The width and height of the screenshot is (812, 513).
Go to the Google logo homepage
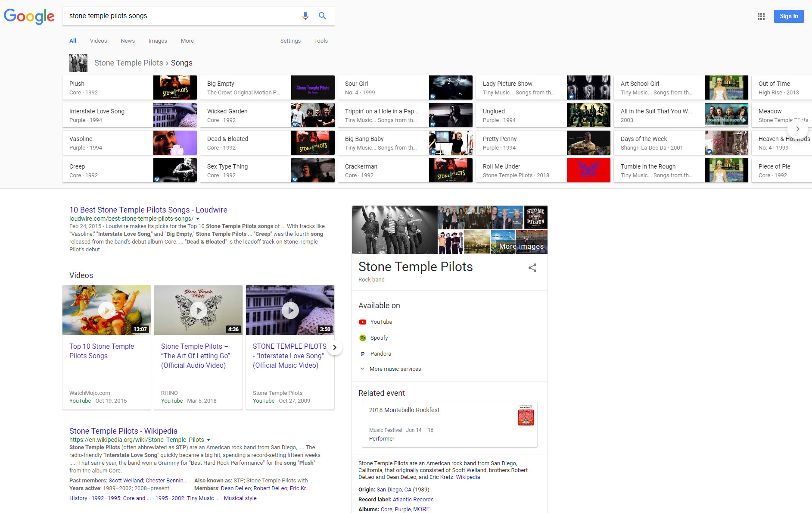29,16
